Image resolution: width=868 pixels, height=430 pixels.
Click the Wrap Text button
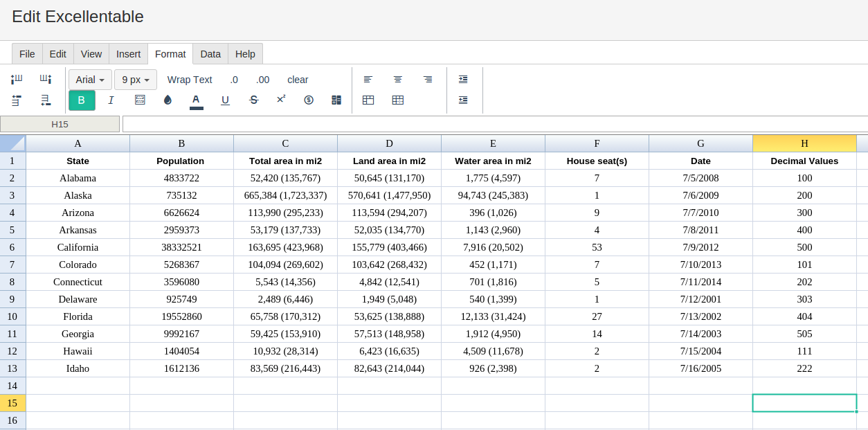[190, 80]
